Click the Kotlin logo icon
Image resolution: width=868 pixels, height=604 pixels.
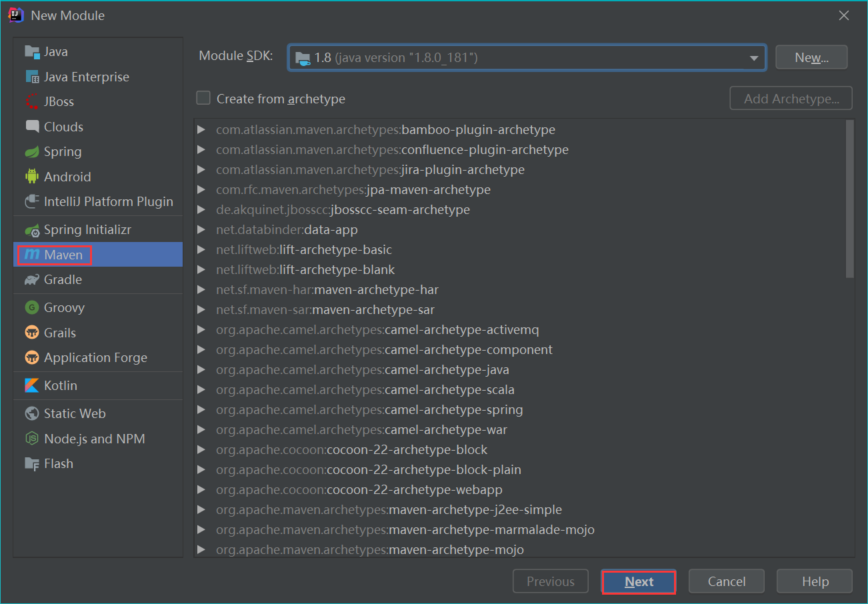pyautogui.click(x=32, y=386)
